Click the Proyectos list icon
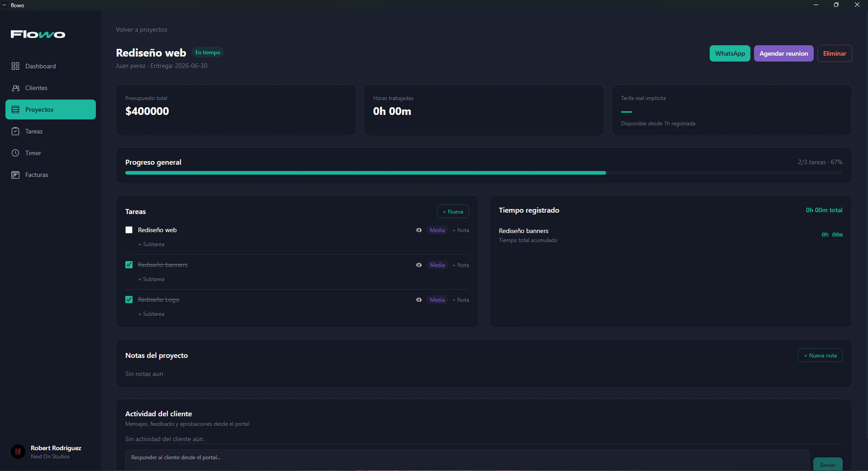This screenshot has height=471, width=868. 15,109
